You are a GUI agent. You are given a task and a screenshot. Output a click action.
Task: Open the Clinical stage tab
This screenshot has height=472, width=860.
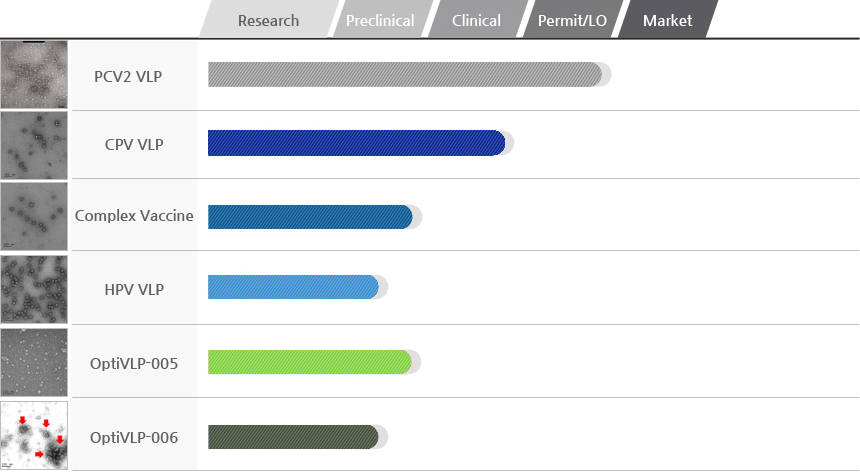tap(476, 19)
